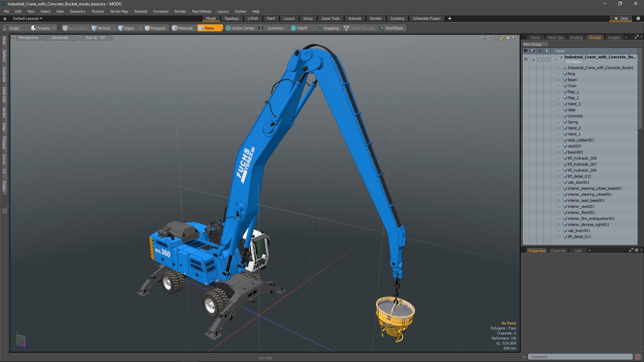644x362 pixels.
Task: Open the Default Layouts dropdown
Action: pyautogui.click(x=28, y=18)
